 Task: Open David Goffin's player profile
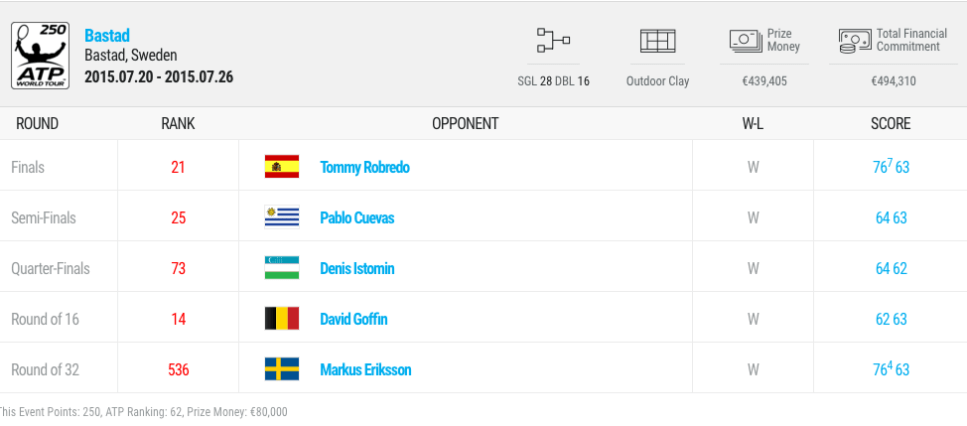[x=353, y=319]
